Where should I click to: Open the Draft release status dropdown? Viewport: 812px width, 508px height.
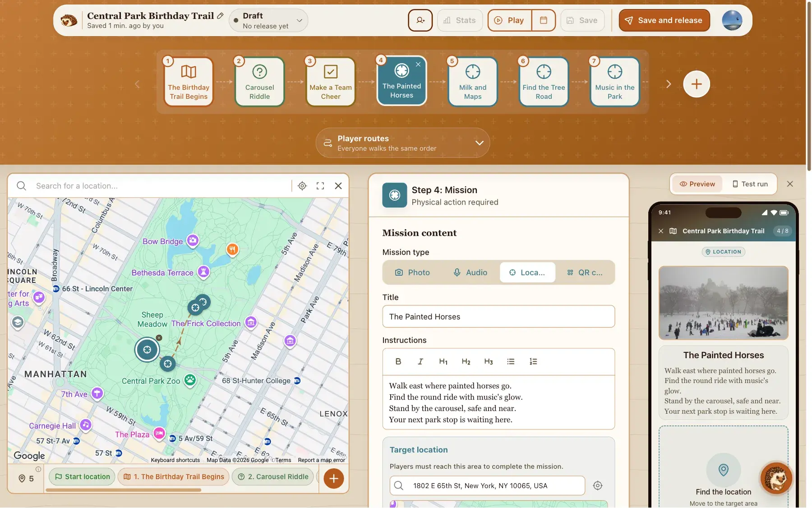268,20
